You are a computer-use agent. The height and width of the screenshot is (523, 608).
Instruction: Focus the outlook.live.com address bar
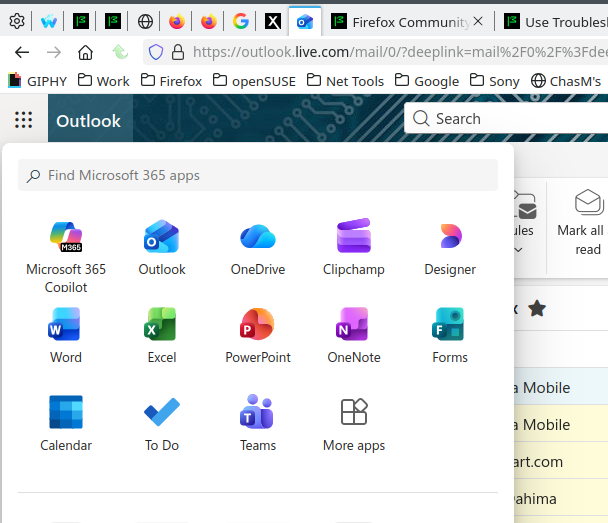pyautogui.click(x=399, y=52)
